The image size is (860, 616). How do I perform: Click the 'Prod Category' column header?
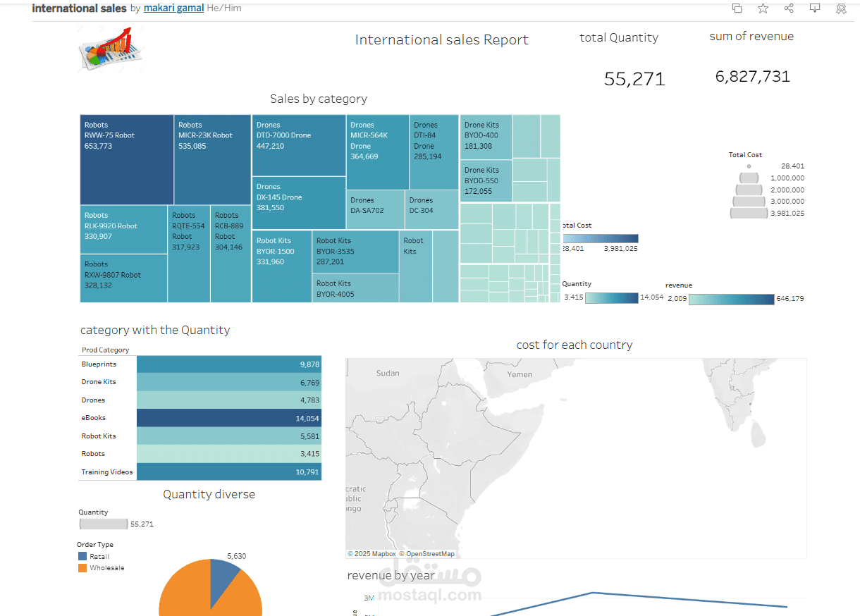point(106,350)
